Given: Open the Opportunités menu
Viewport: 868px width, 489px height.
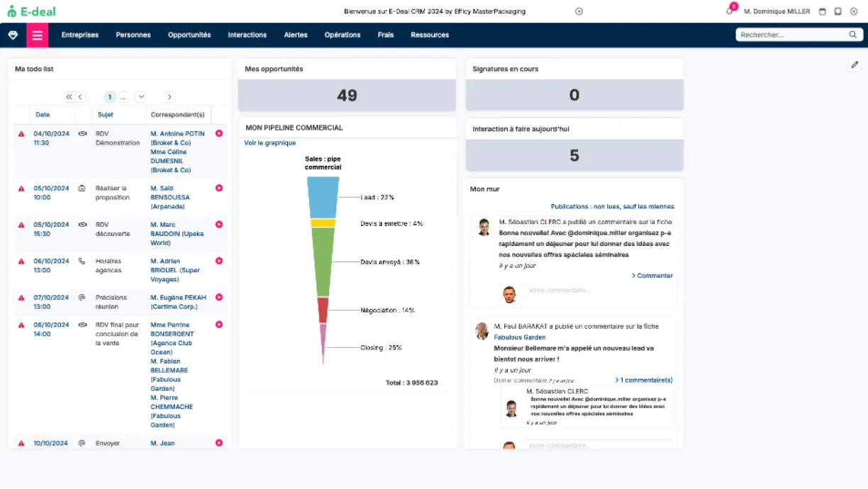Looking at the screenshot, I should (x=189, y=35).
